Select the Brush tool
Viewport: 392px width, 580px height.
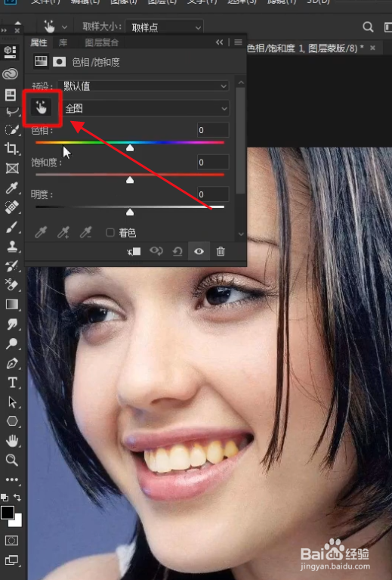(x=12, y=227)
